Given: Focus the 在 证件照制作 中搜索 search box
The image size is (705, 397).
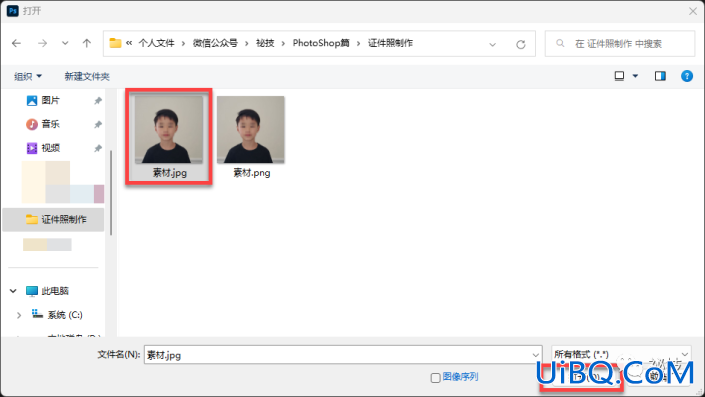Looking at the screenshot, I should pos(620,44).
